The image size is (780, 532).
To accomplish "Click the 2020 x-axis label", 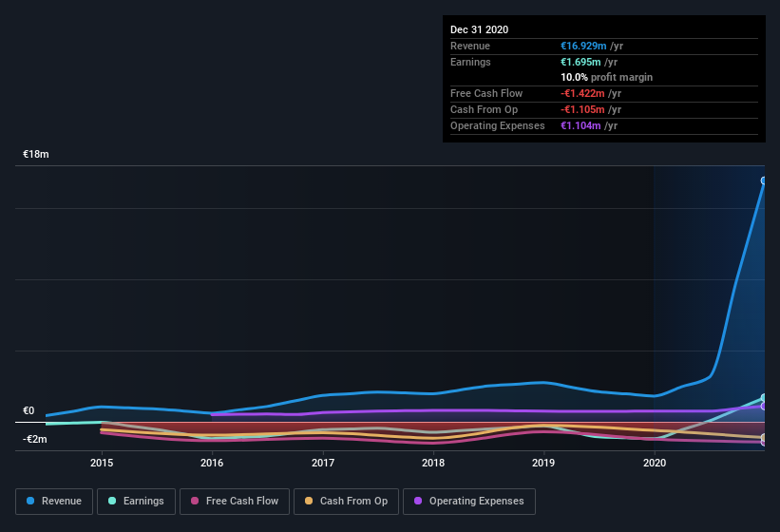I will (x=655, y=463).
